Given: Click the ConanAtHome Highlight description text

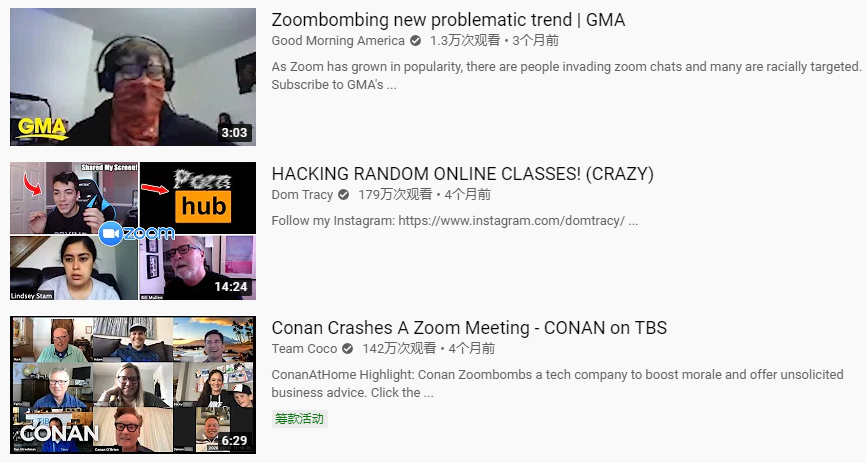Looking at the screenshot, I should pyautogui.click(x=557, y=383).
